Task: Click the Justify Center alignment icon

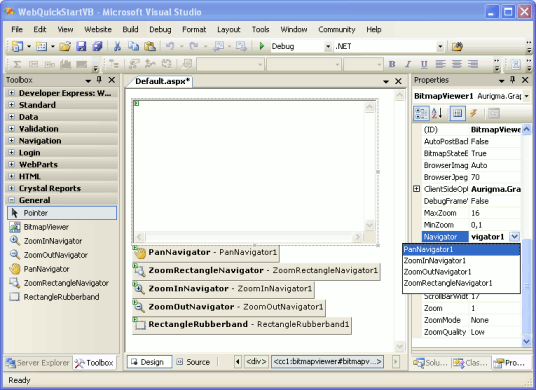Action: [x=457, y=64]
